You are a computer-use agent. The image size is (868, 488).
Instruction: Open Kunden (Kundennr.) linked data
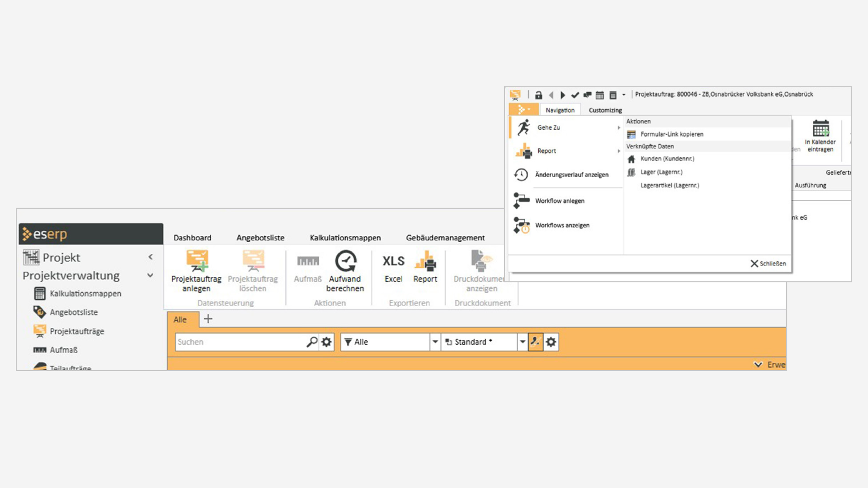pyautogui.click(x=667, y=159)
